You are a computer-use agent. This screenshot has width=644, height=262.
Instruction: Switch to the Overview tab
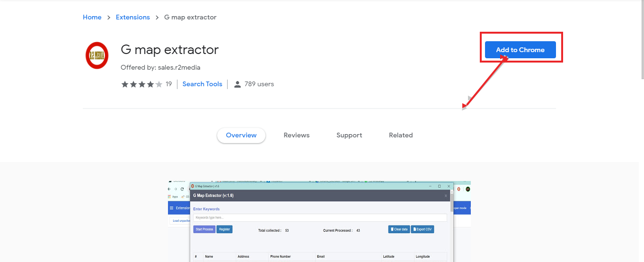(x=241, y=135)
